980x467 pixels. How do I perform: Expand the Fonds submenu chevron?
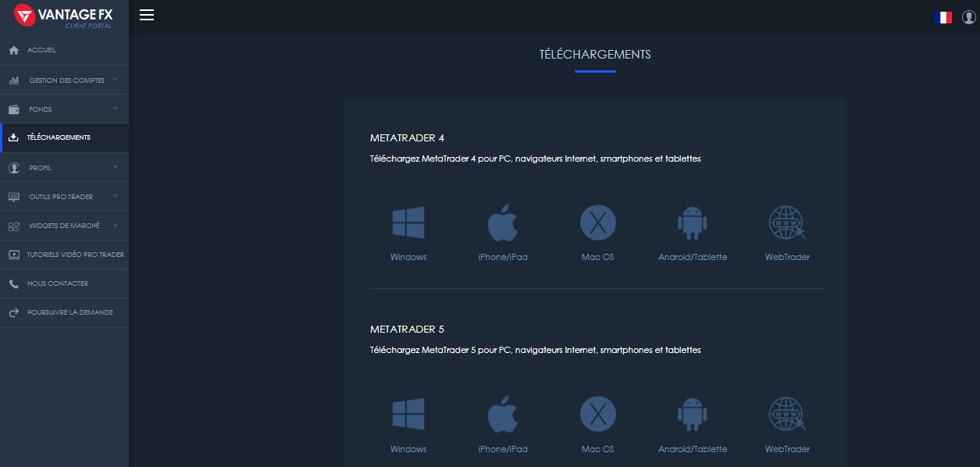pos(115,109)
